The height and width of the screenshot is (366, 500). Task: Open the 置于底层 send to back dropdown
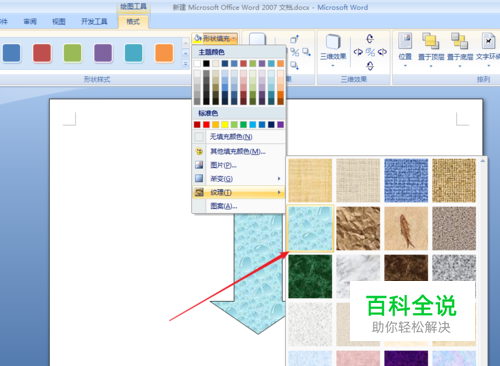(460, 50)
